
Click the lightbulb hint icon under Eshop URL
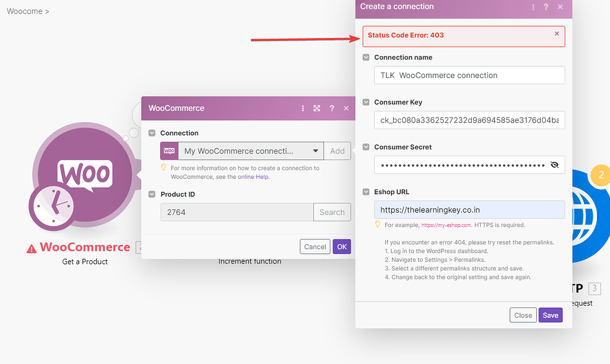coord(377,225)
